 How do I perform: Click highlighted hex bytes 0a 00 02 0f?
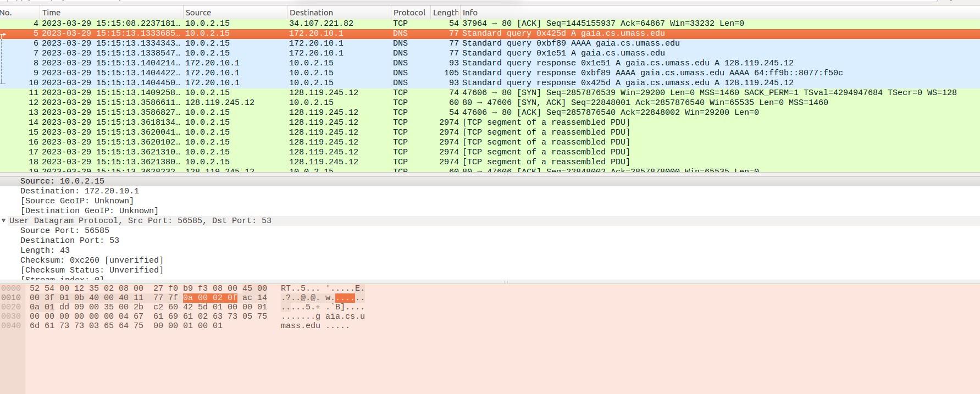210,297
